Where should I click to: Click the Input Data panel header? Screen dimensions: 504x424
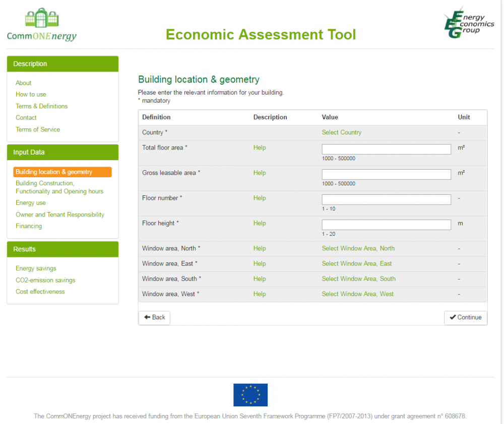(x=62, y=152)
